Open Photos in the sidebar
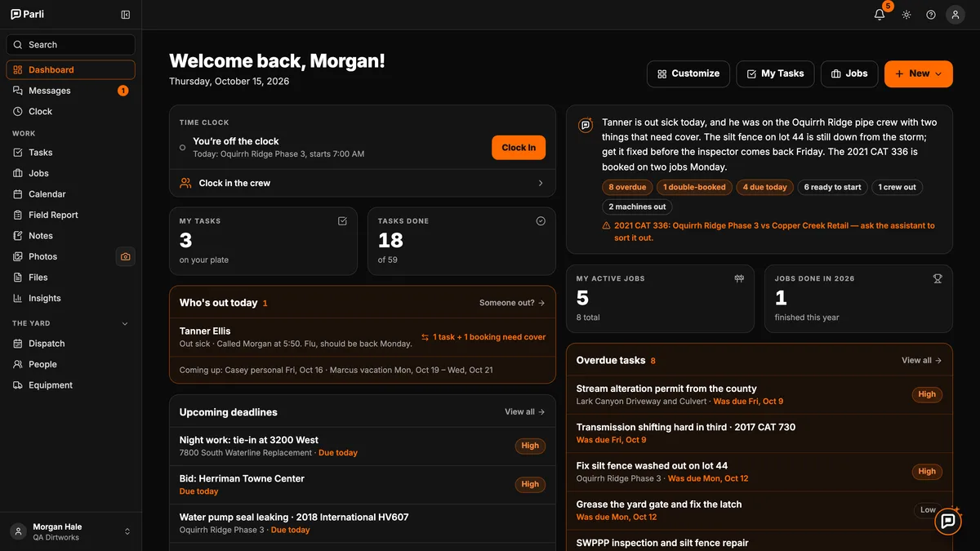This screenshot has width=980, height=551. pyautogui.click(x=59, y=256)
